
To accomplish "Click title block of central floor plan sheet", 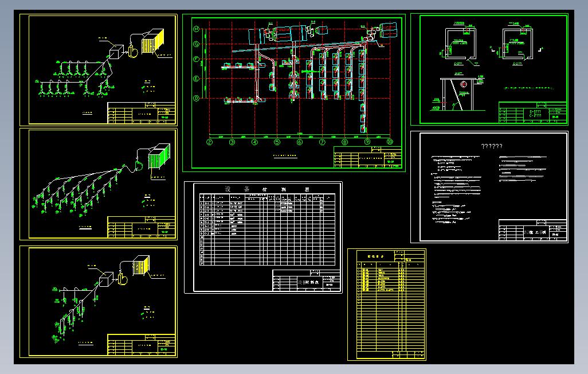I will pos(367,157).
